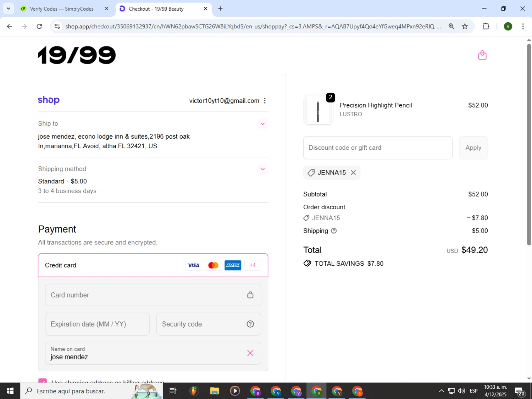Expand the Ship to address section

pos(262,124)
